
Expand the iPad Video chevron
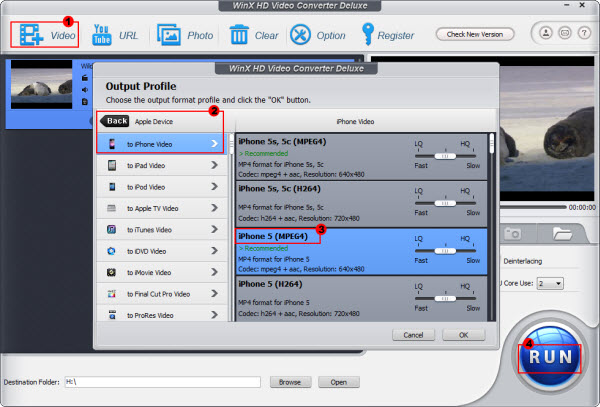click(214, 165)
